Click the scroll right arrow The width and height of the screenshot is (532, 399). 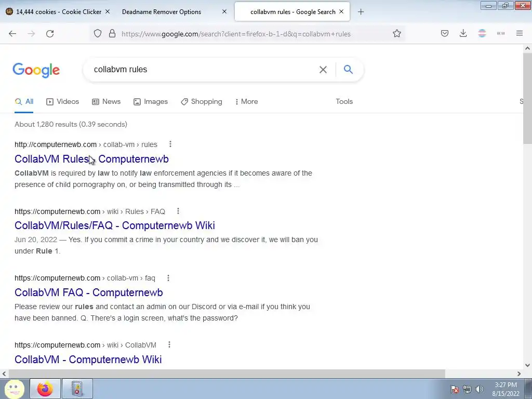pos(519,374)
